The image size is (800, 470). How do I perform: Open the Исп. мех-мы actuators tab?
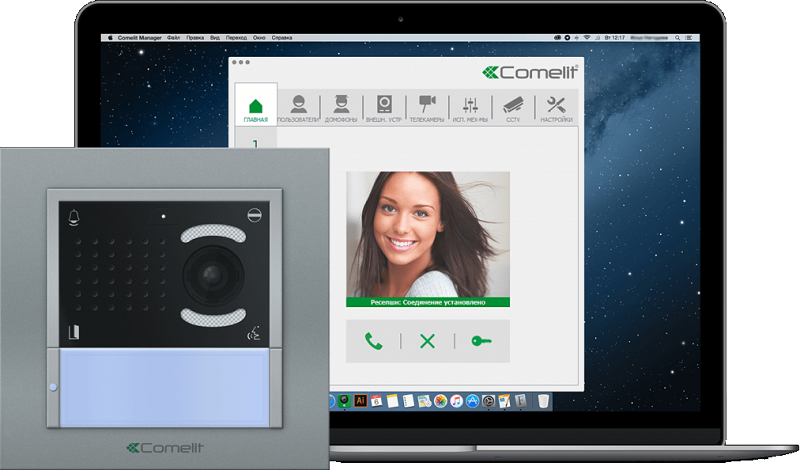(x=470, y=109)
